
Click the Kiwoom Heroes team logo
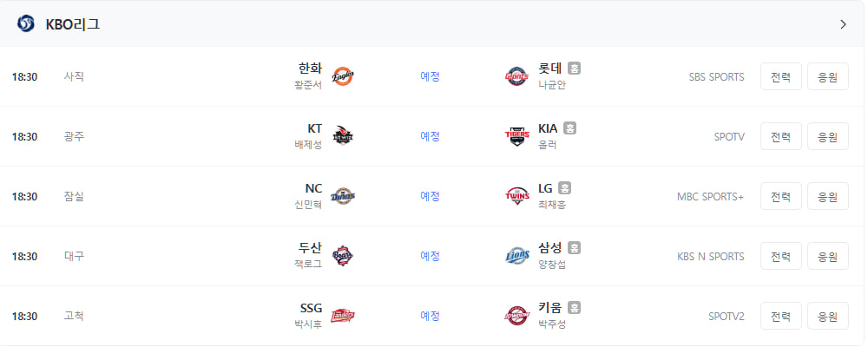click(517, 316)
